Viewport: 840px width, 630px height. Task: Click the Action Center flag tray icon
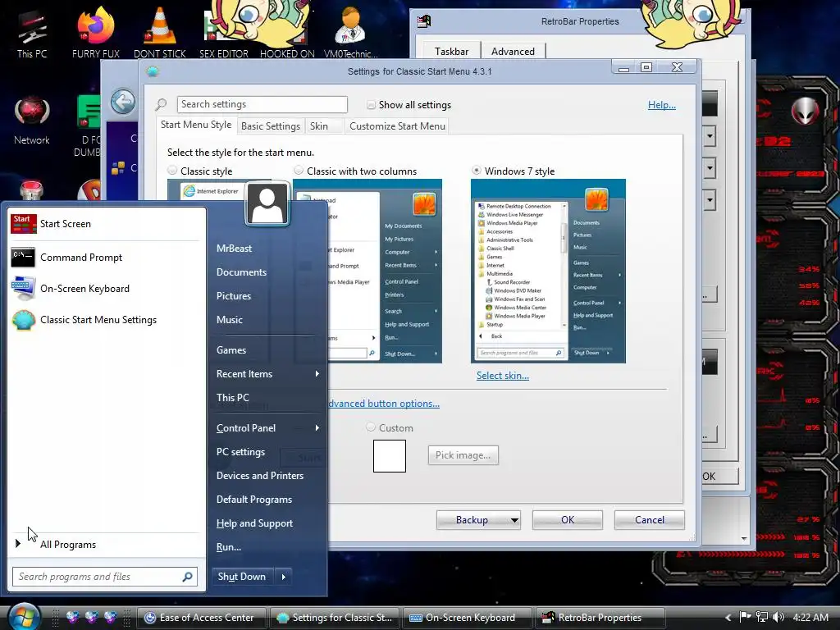745,617
